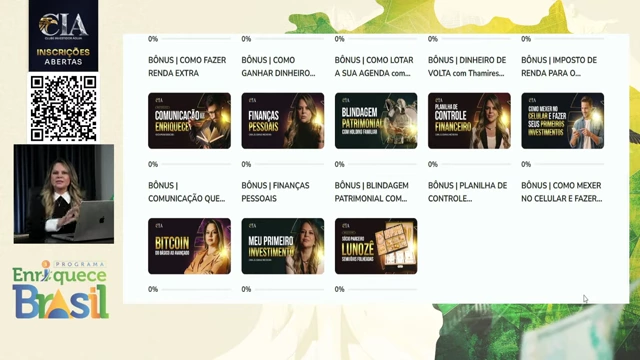
Task: Click the title 'BÔNUS | COMO LOTAR A SUA AGENDA'
Action: pyautogui.click(x=374, y=67)
